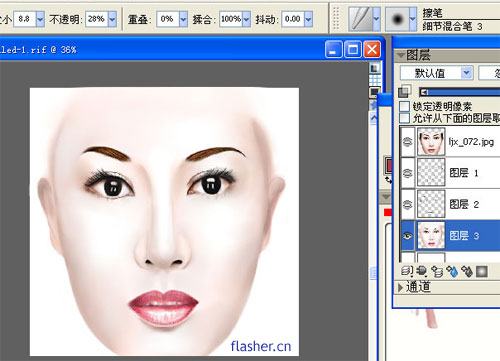
Task: Click the dark droplet liquid ink layer icon
Action: [467, 271]
